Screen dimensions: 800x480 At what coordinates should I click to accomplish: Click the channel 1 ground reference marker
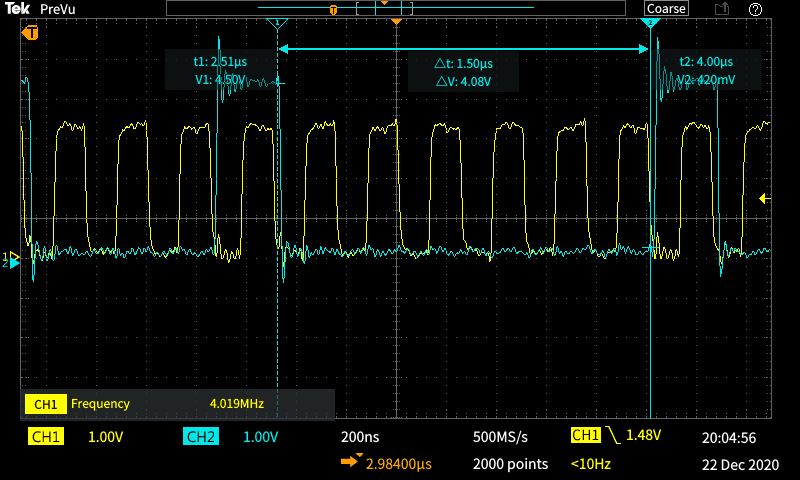pos(12,257)
